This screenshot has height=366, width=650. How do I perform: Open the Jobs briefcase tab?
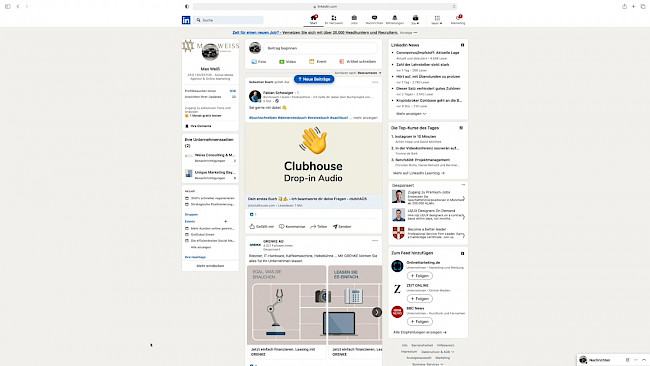354,20
